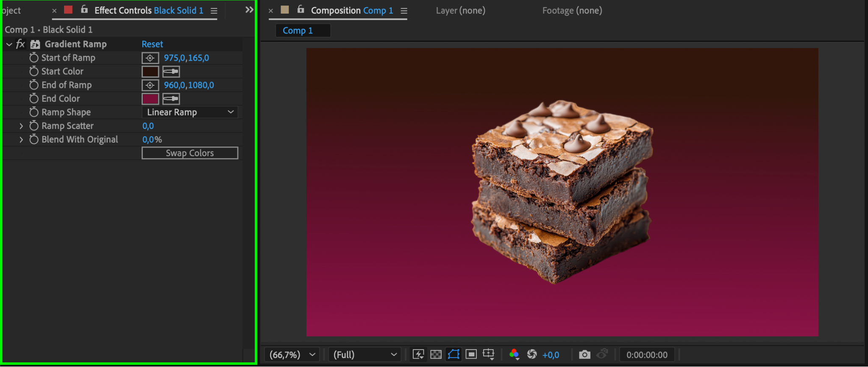Switch to the Footage (none) tab
This screenshot has height=367, width=868.
point(572,11)
